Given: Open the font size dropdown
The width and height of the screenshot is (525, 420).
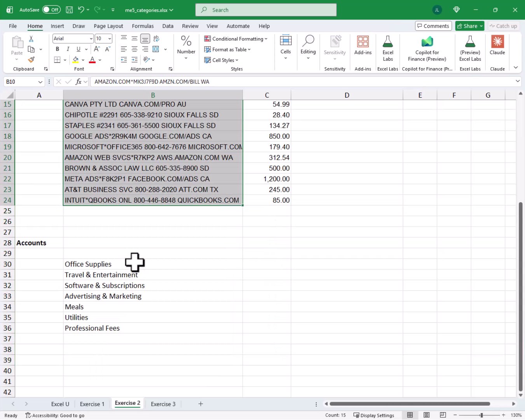Looking at the screenshot, I should 110,38.
